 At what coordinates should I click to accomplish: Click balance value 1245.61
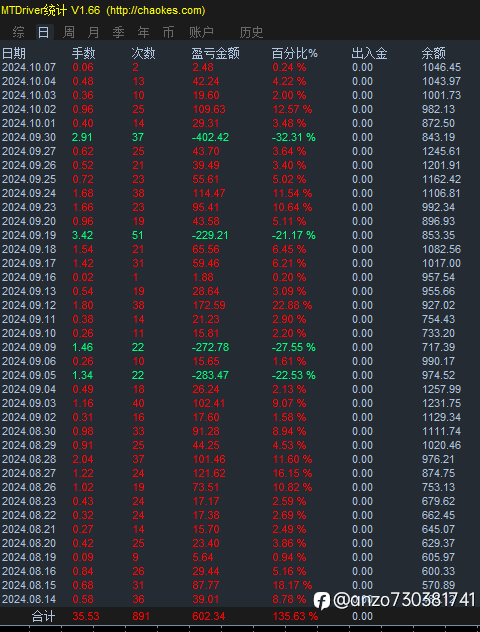pos(441,151)
